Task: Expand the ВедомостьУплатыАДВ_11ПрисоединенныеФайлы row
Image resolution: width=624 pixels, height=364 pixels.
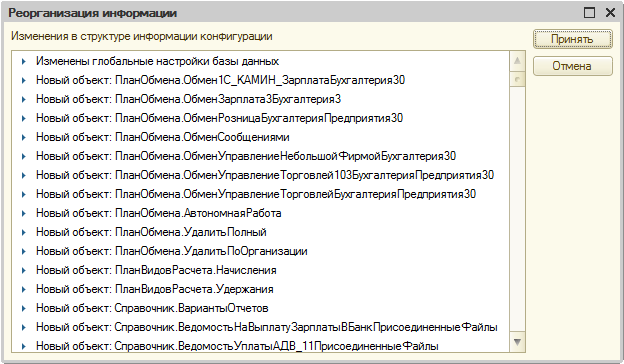Action: (23, 346)
